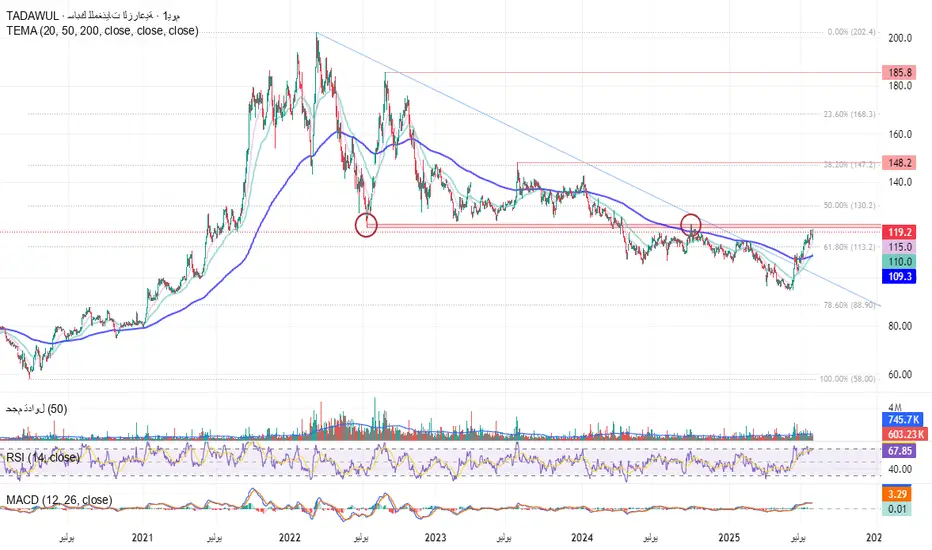The width and height of the screenshot is (932, 550).
Task: Select the red circle drawing near the late-2024 trendline touch
Action: coord(691,225)
